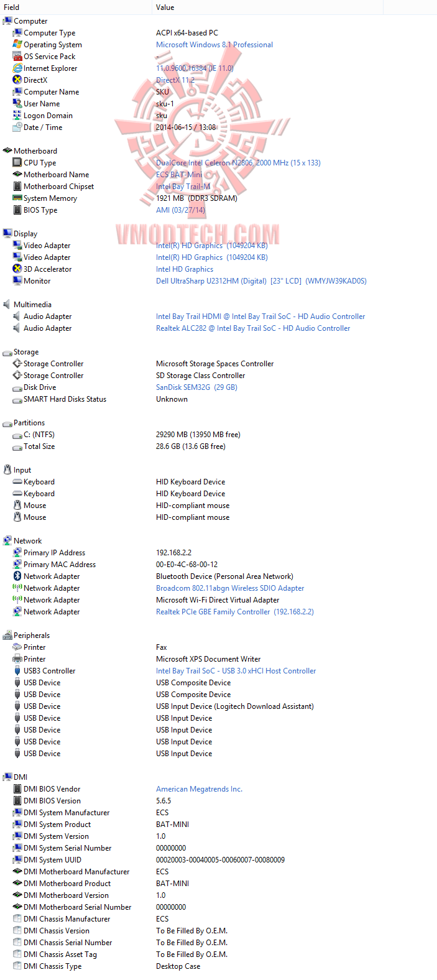Click the Disk Drive icon
Screen dimensions: 437x980
pos(17,387)
